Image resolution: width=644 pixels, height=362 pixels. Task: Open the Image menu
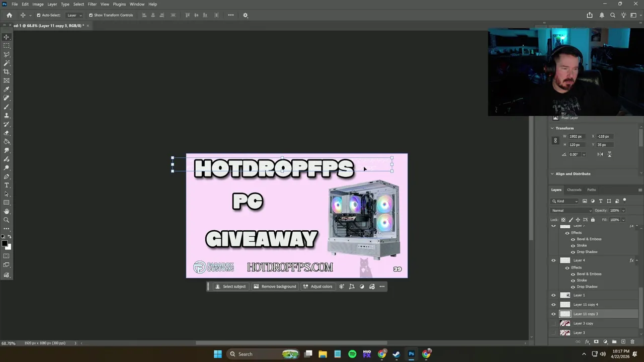38,4
